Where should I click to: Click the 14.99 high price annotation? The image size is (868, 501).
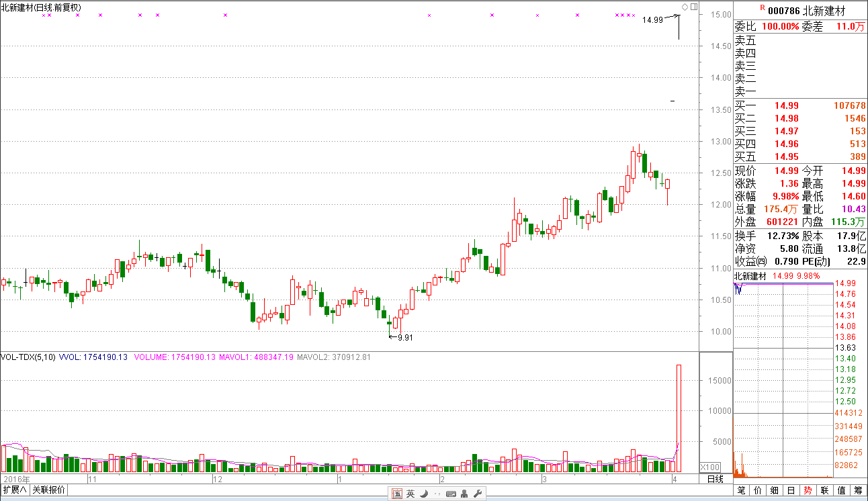coord(652,20)
